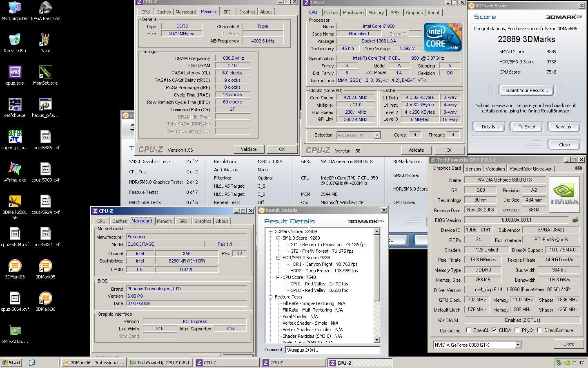Open the EVGA Precision desktop shortcut

coord(45,11)
